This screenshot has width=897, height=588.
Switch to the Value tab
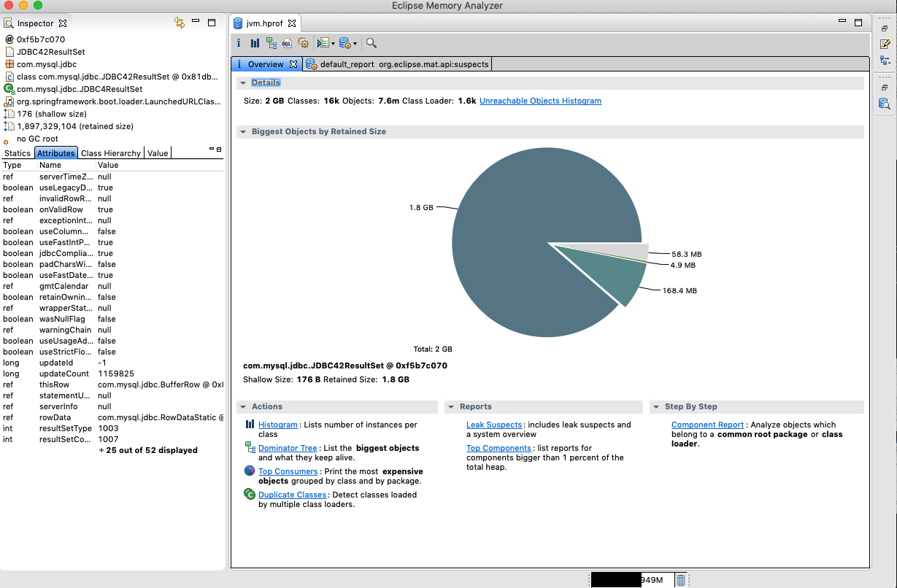[x=158, y=153]
